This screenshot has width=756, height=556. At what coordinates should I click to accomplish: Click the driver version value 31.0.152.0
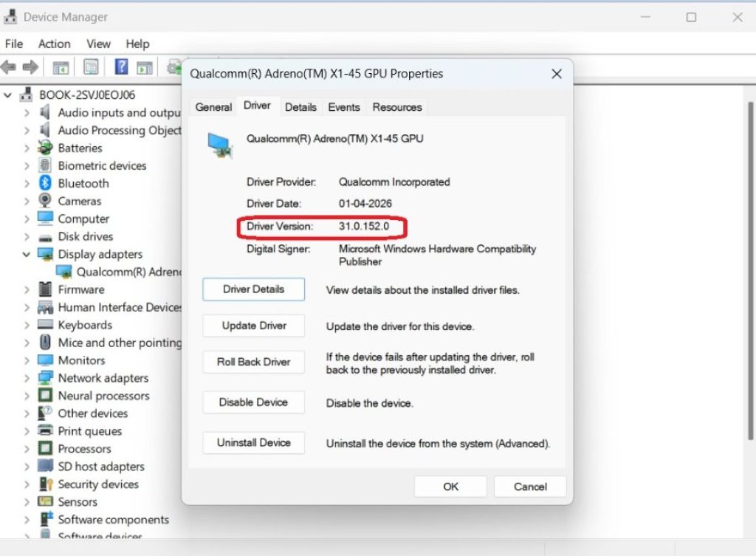(x=363, y=226)
